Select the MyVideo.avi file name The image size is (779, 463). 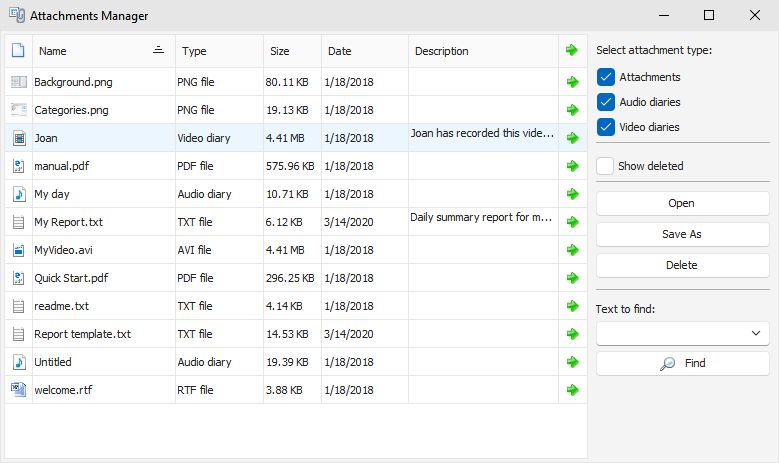tap(63, 250)
